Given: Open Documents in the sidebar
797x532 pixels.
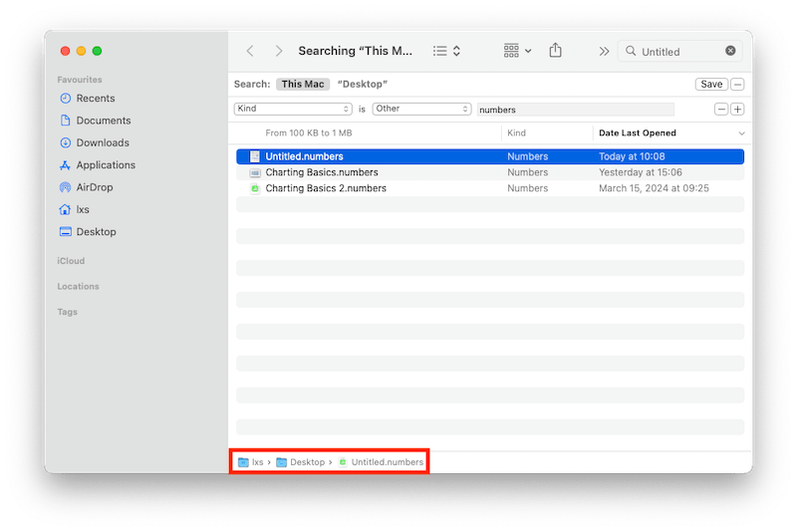Looking at the screenshot, I should [104, 121].
